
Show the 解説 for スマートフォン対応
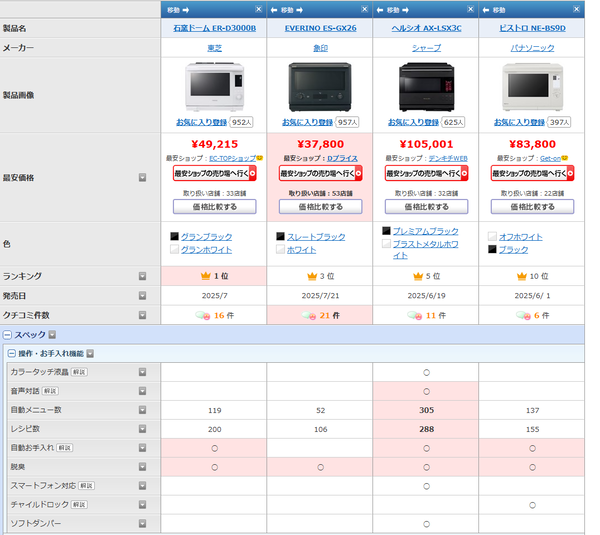tap(86, 486)
